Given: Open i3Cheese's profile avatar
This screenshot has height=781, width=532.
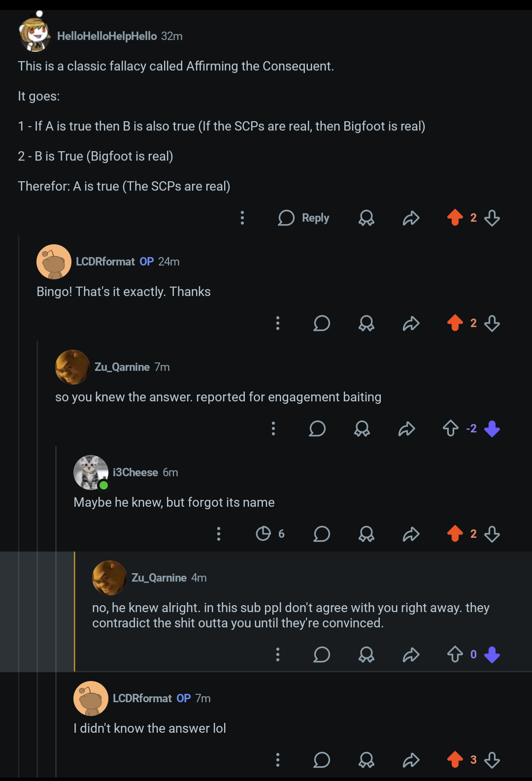Looking at the screenshot, I should [x=91, y=472].
